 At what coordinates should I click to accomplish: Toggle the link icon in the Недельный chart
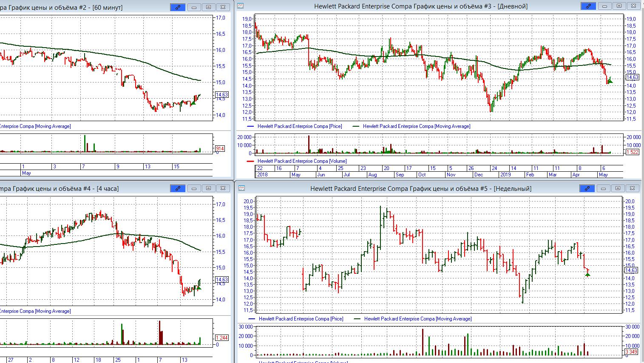pos(587,188)
